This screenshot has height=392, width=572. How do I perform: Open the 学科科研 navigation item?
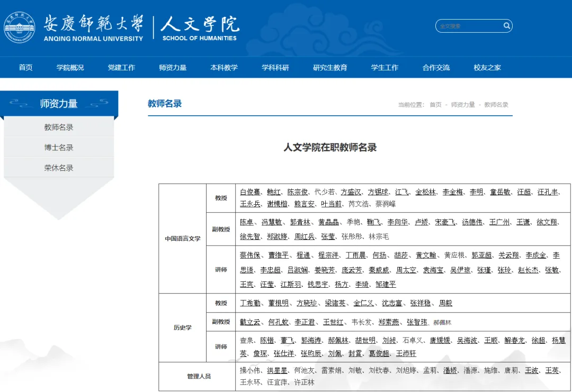point(275,67)
